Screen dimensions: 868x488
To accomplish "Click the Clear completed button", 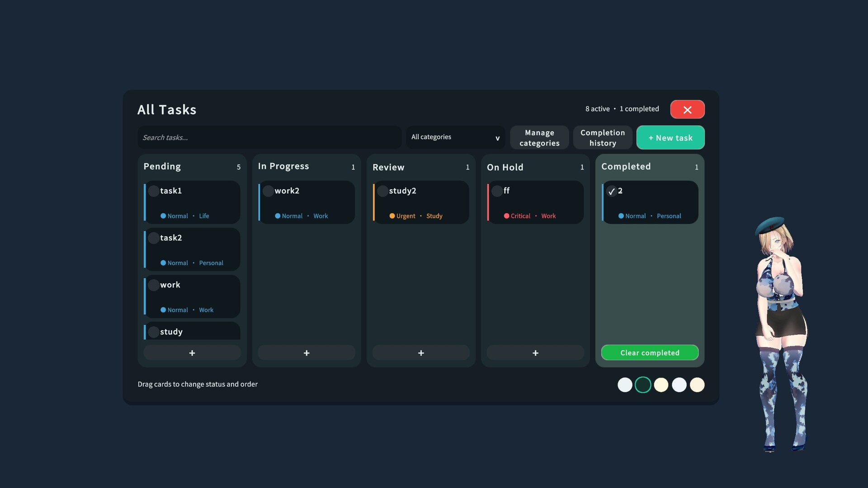I will (x=650, y=353).
